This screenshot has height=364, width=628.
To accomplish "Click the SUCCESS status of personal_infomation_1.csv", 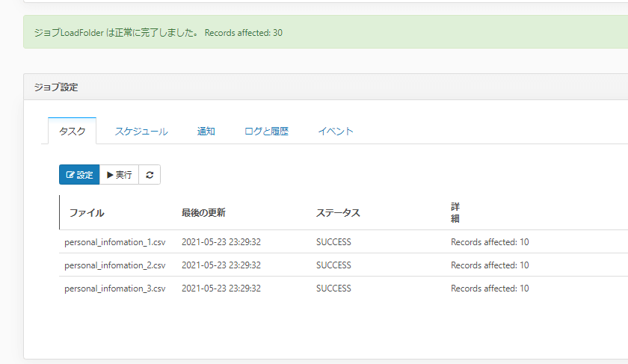I will (x=333, y=242).
